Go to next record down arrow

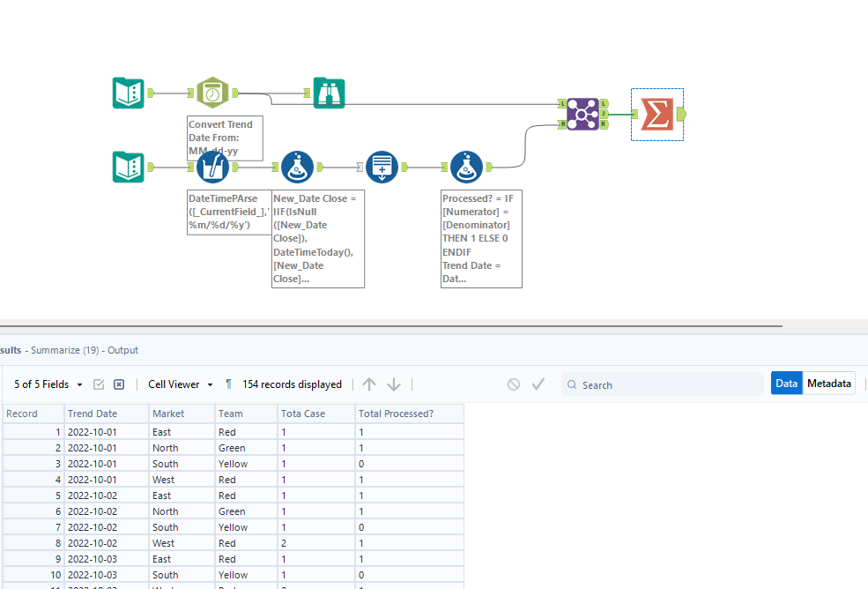[x=394, y=384]
